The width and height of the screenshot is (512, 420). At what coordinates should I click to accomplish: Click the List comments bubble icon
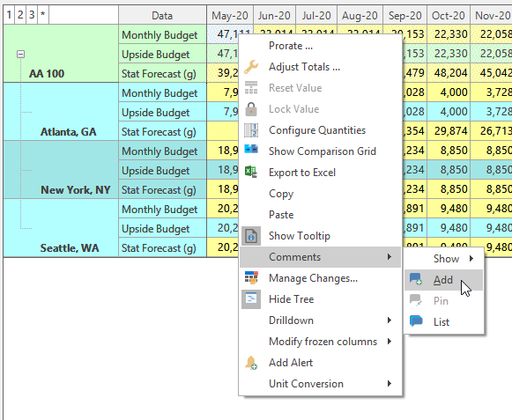point(416,321)
